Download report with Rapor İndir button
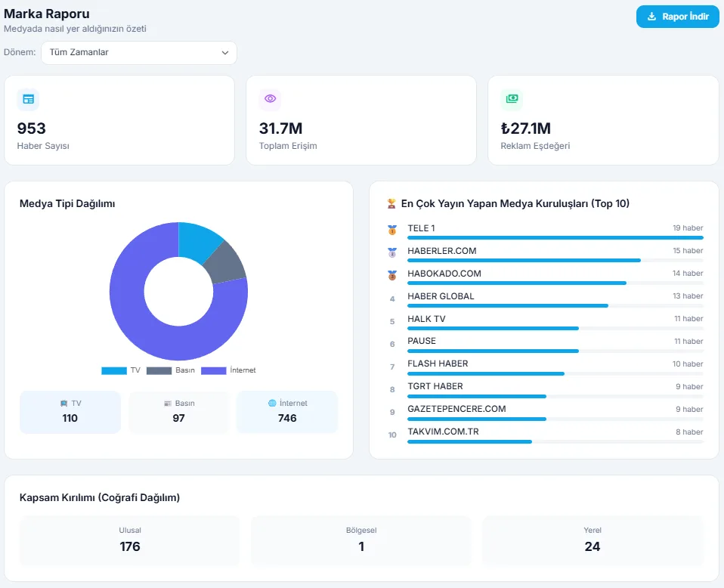 click(677, 17)
